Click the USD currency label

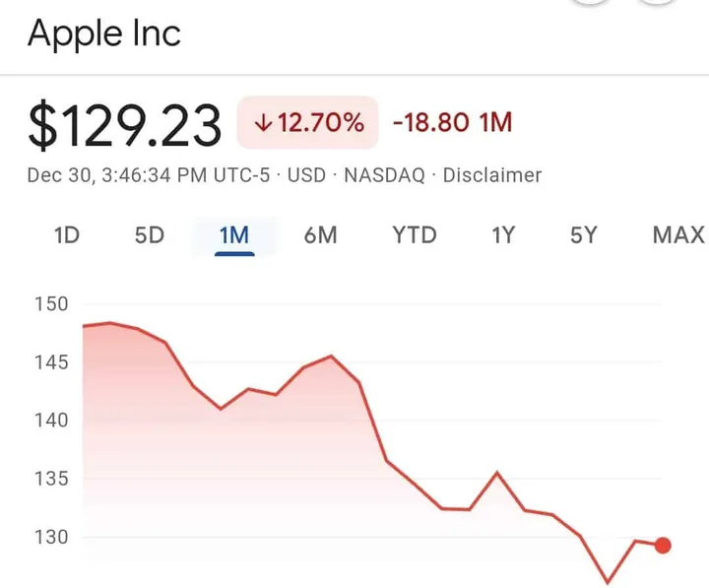coord(306,175)
